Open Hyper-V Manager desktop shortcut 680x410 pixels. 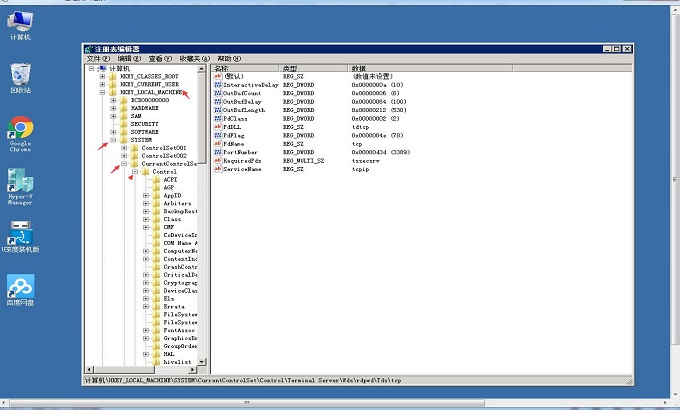(20, 181)
